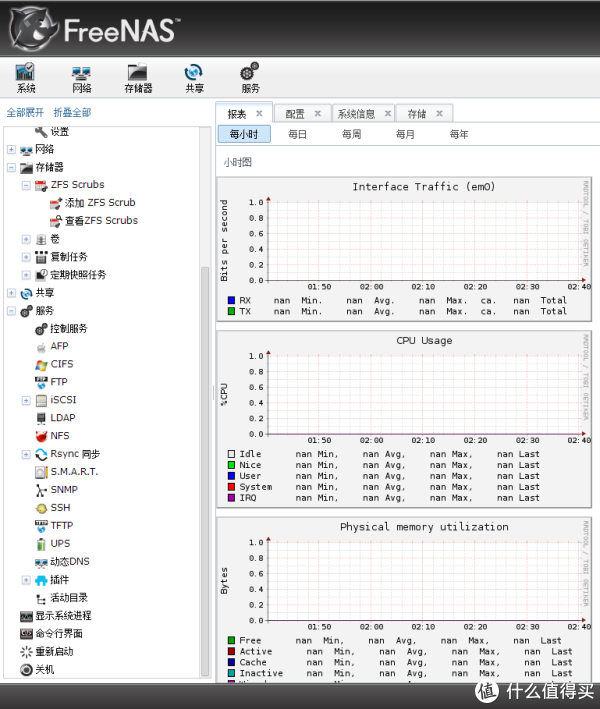
Task: Expand the iSCSI tree node
Action: tap(26, 400)
